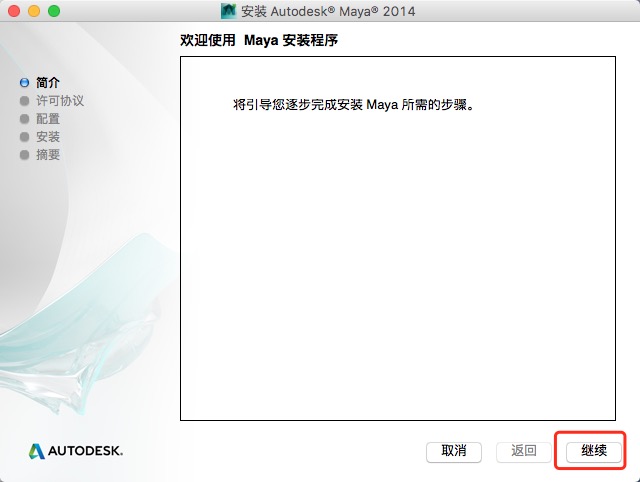Click the Autodesk logo at bottom left

click(x=76, y=451)
